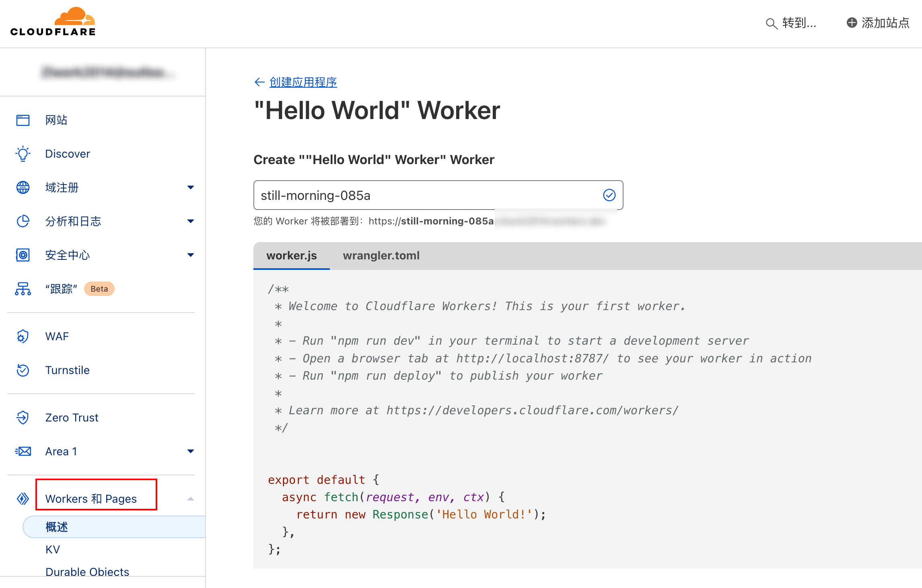Image resolution: width=922 pixels, height=588 pixels.
Task: Expand the Area 1 dropdown
Action: pyautogui.click(x=190, y=451)
